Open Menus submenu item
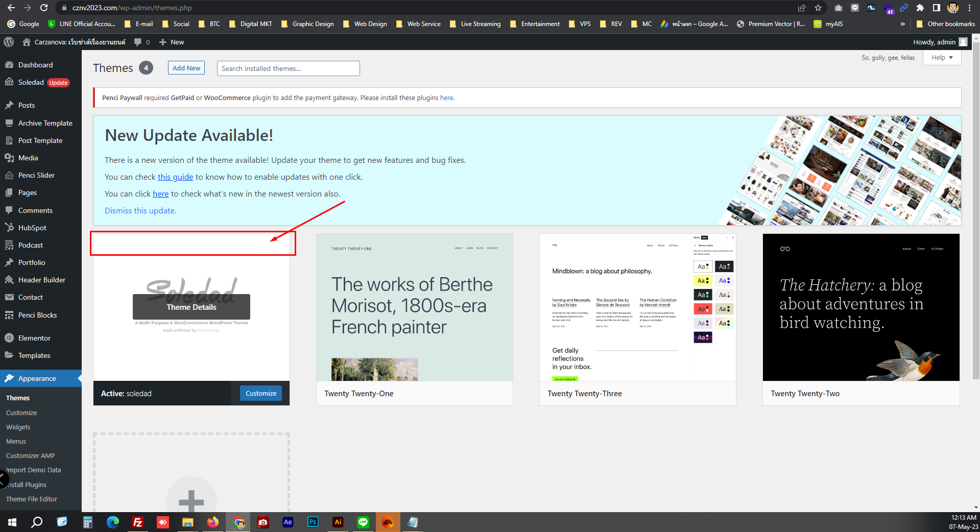Screen dimensions: 980x532 [16, 441]
